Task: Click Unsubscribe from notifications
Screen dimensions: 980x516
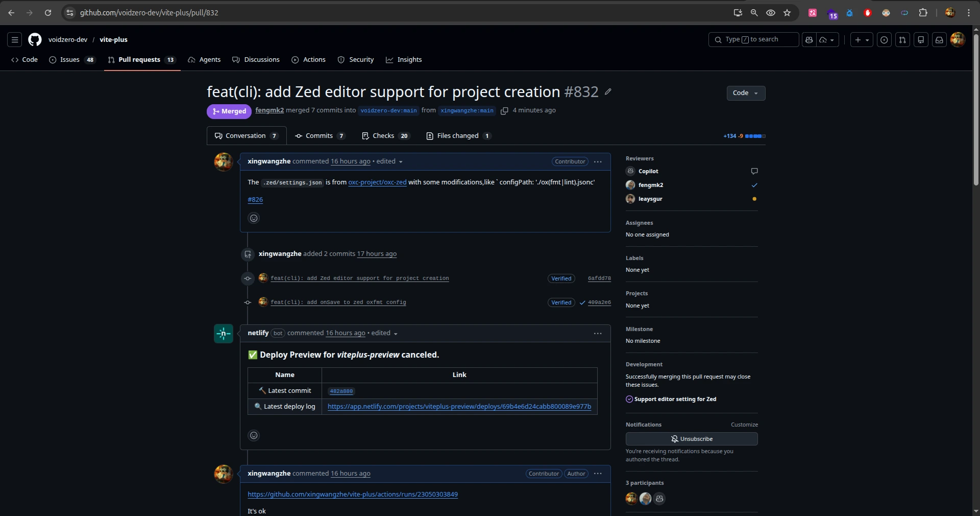Action: 692,439
